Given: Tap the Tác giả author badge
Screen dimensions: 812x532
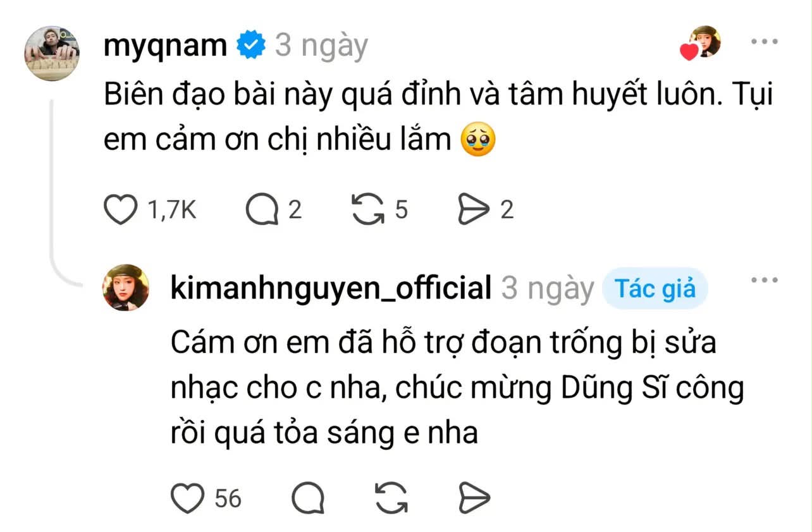Looking at the screenshot, I should 655,289.
